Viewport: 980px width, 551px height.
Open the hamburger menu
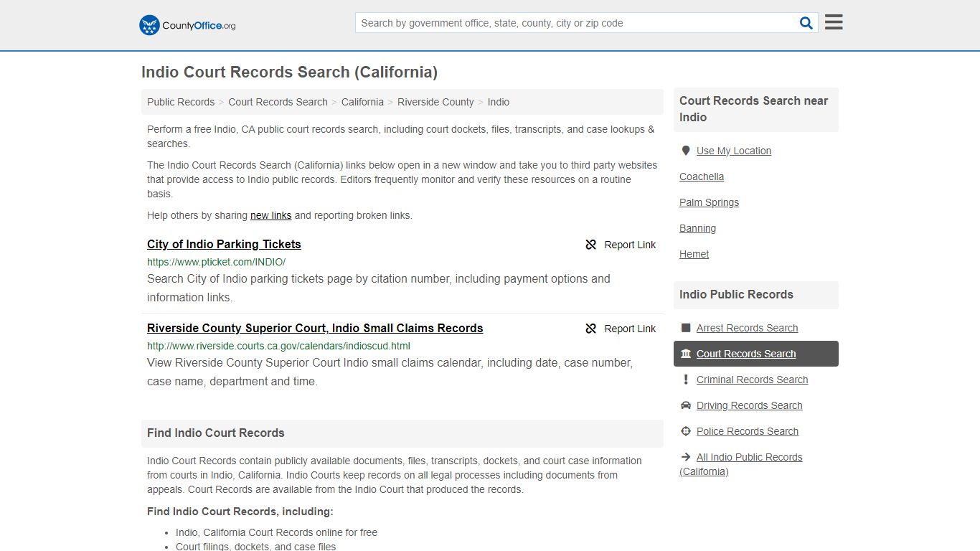click(x=834, y=22)
